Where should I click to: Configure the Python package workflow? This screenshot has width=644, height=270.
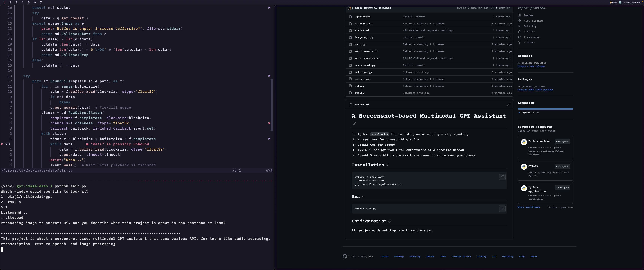point(562,142)
